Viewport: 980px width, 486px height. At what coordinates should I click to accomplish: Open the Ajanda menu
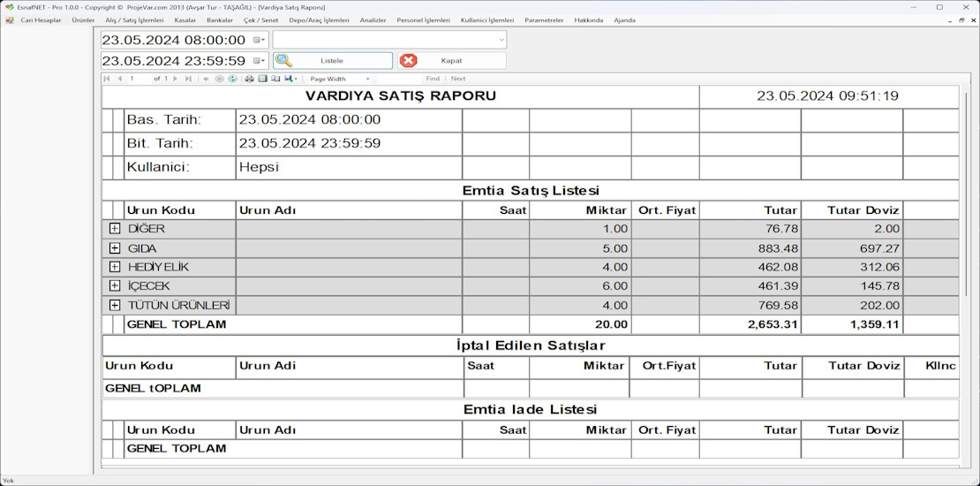coord(624,20)
